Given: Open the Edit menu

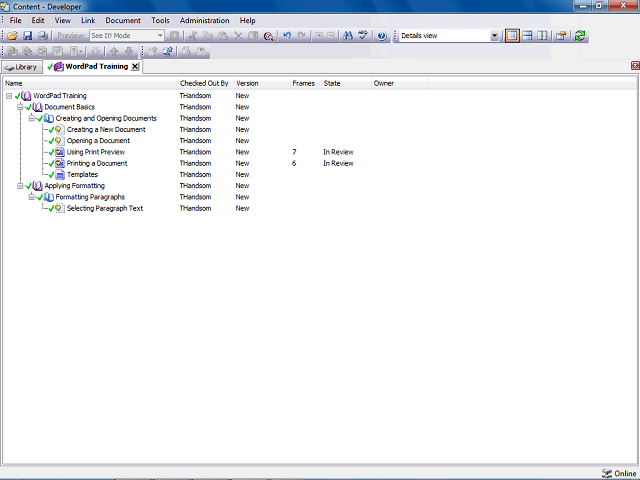Looking at the screenshot, I should (38, 20).
